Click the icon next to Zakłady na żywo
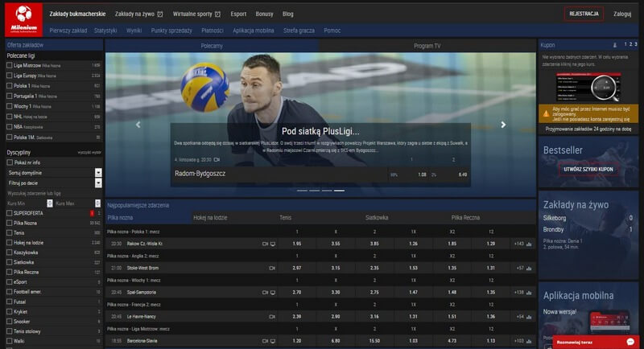The image size is (644, 349). point(160,14)
